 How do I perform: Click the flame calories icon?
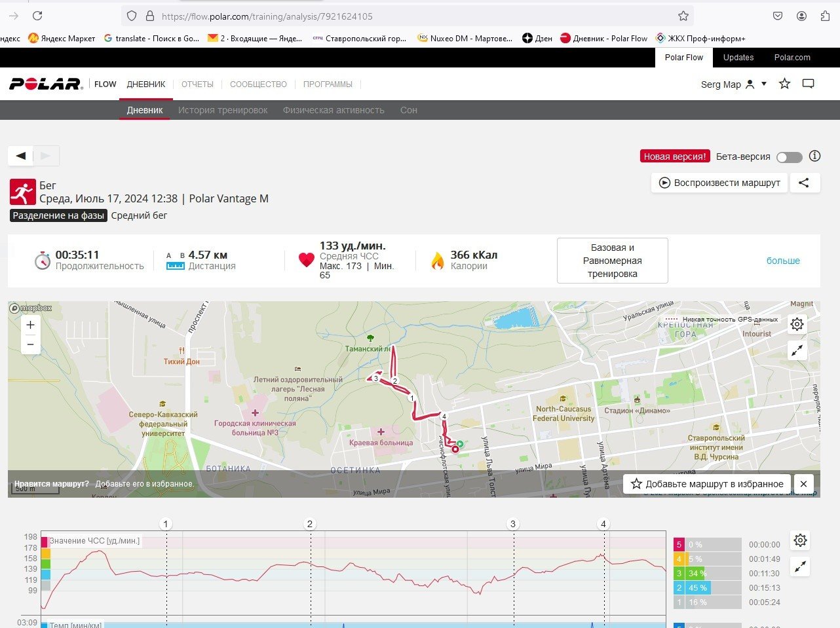point(437,261)
